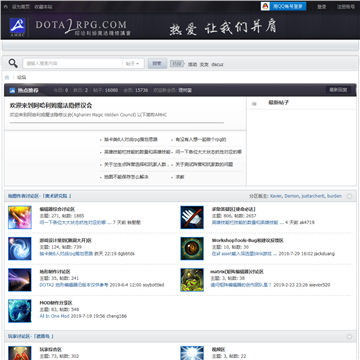Click the magnifying glass search icon
This screenshot has height=360, width=360.
13,63
